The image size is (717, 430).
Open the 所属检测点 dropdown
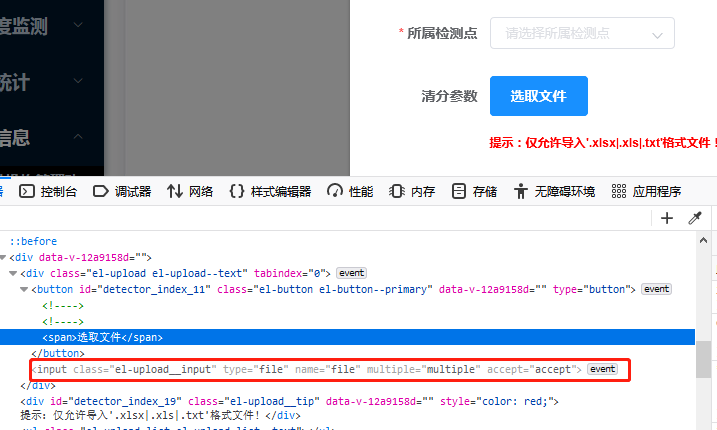(x=582, y=33)
